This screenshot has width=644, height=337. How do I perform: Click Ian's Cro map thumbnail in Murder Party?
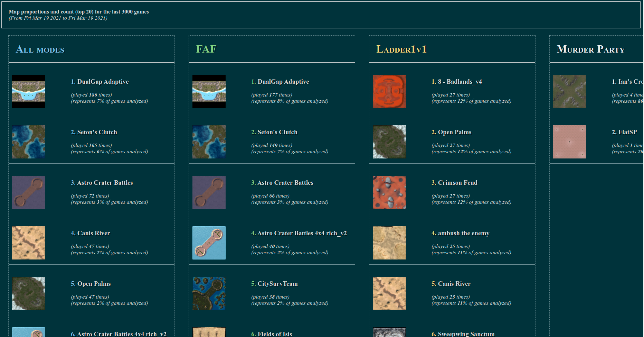click(x=570, y=91)
